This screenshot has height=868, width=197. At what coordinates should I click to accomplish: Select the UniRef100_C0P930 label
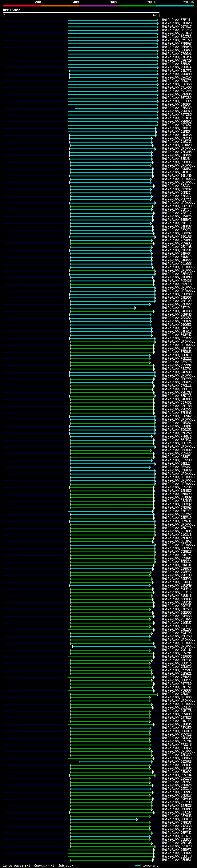click(x=176, y=94)
